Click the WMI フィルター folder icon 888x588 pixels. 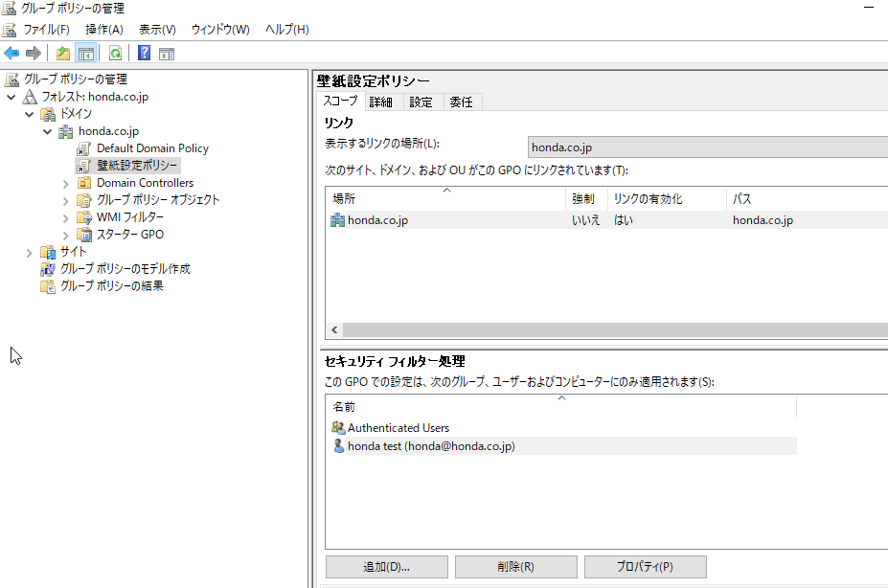(83, 217)
